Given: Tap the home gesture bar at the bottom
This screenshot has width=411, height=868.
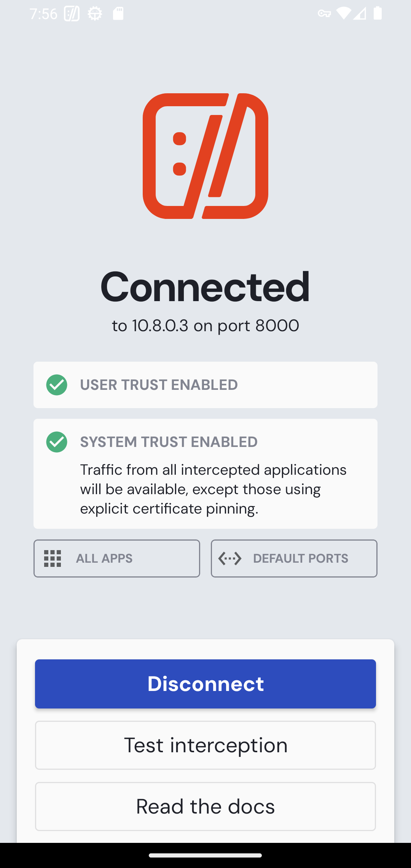Looking at the screenshot, I should tap(205, 855).
